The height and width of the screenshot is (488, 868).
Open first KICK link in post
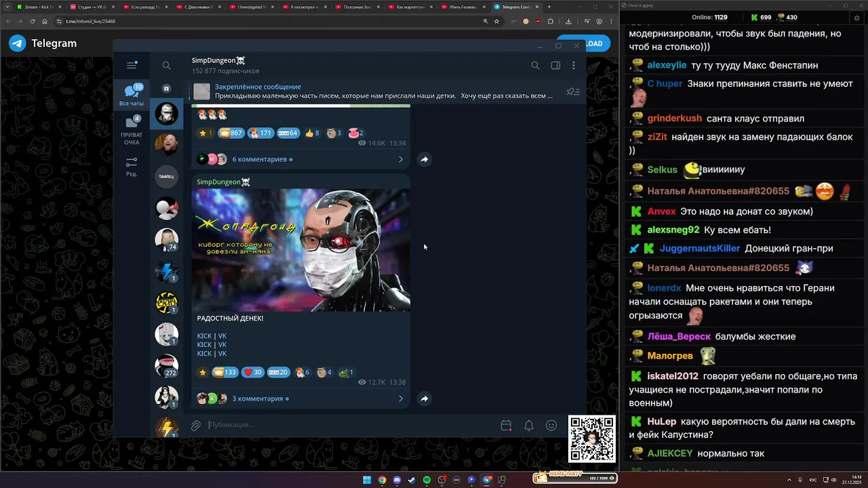pos(204,335)
